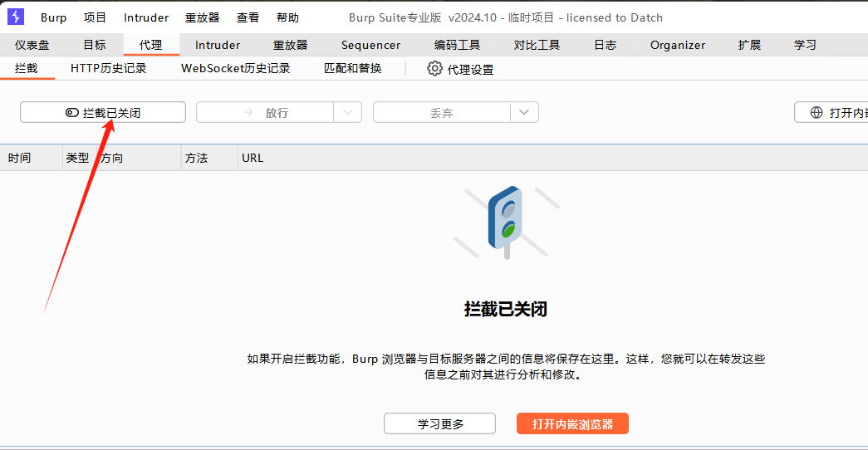Switch to the 编码工具 tab

tap(457, 45)
